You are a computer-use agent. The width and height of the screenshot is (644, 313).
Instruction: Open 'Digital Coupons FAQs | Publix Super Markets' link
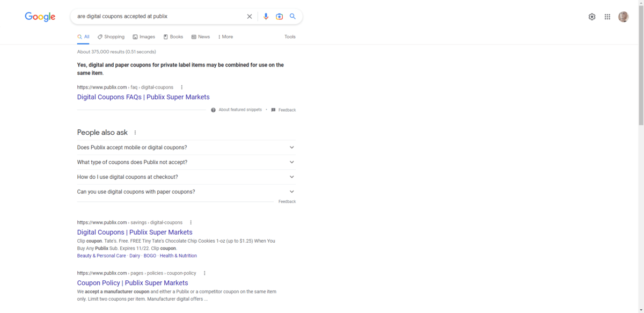point(143,97)
